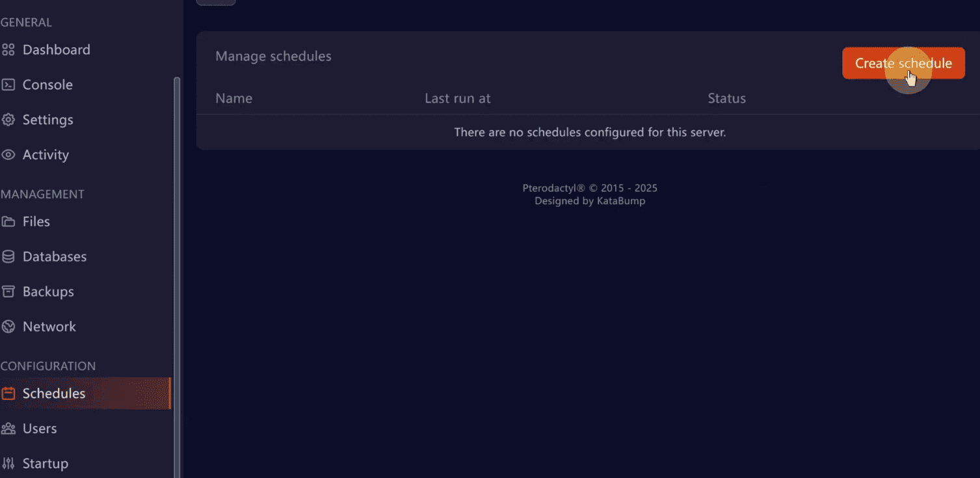This screenshot has height=478, width=980.
Task: Open the Startup configuration page
Action: [x=46, y=464]
